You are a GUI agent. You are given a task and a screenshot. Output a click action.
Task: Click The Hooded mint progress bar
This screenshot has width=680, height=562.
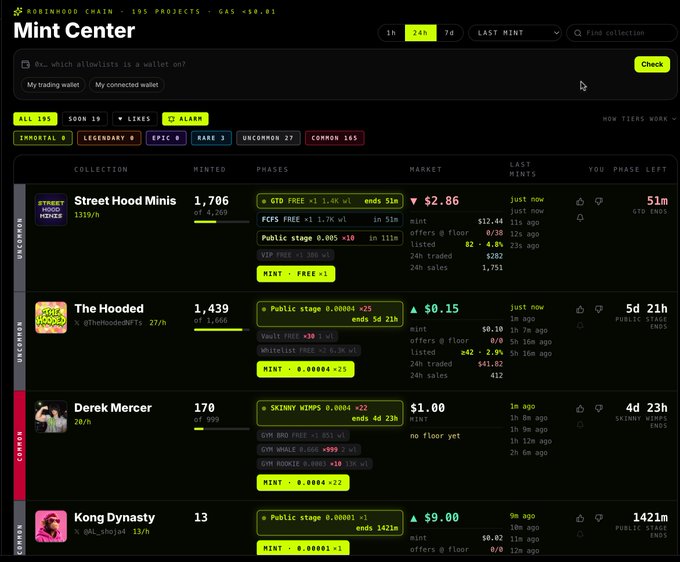coord(222,330)
